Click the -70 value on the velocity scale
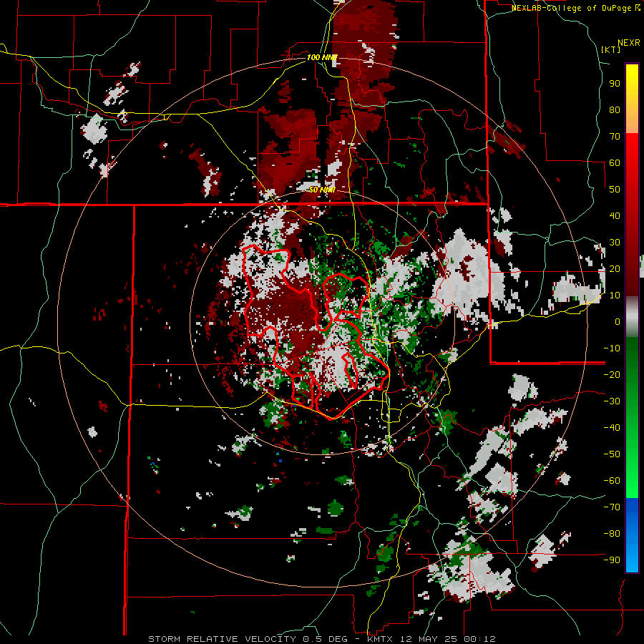 612,507
